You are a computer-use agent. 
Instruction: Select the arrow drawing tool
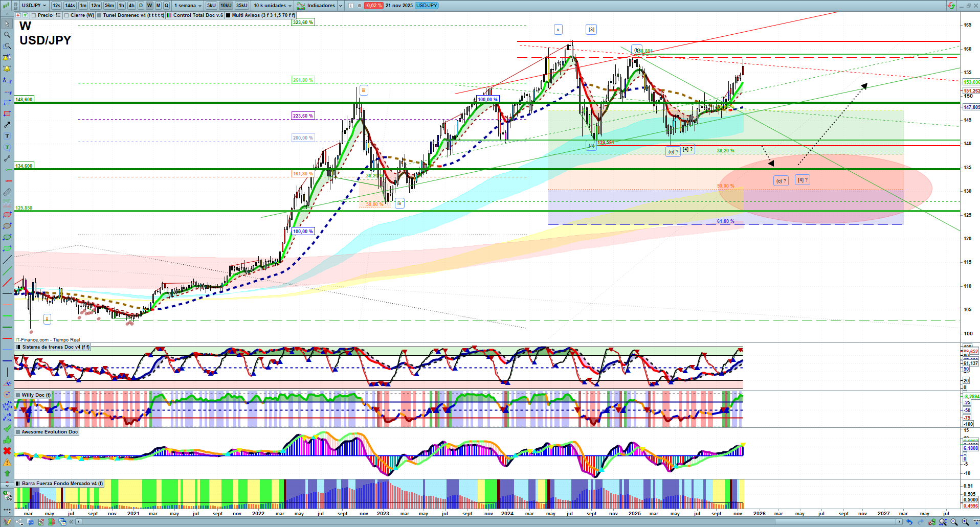[7, 125]
